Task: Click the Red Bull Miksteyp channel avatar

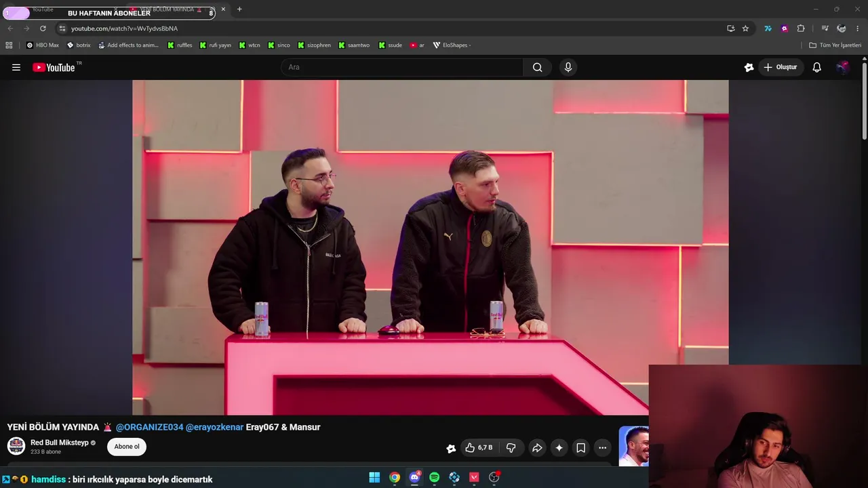Action: (16, 446)
